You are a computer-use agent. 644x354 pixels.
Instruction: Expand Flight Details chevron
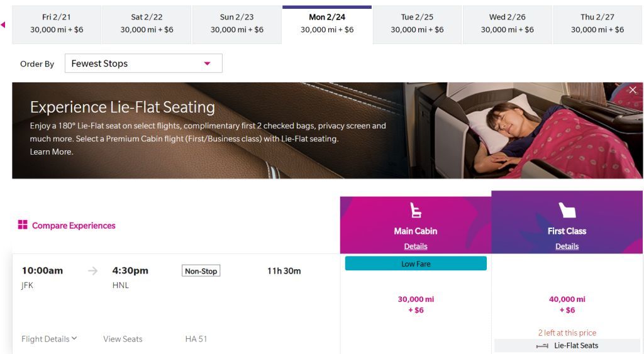(x=74, y=339)
